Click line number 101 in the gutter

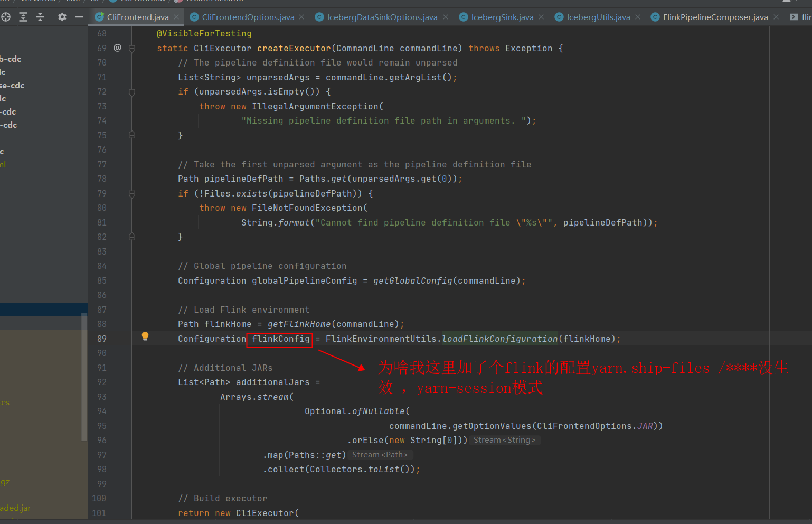(99, 513)
